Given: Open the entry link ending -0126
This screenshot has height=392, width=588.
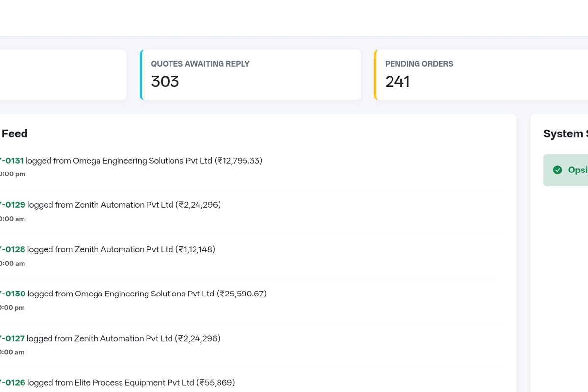Looking at the screenshot, I should click(x=13, y=382).
